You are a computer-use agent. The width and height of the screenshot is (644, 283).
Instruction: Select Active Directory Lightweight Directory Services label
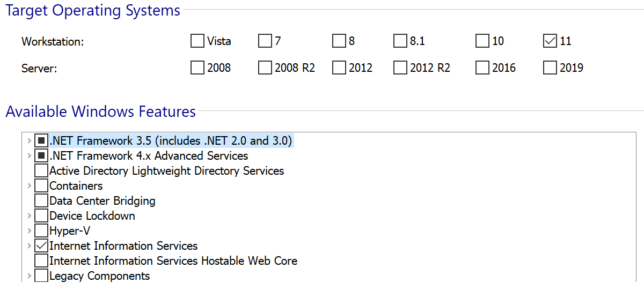click(x=167, y=171)
